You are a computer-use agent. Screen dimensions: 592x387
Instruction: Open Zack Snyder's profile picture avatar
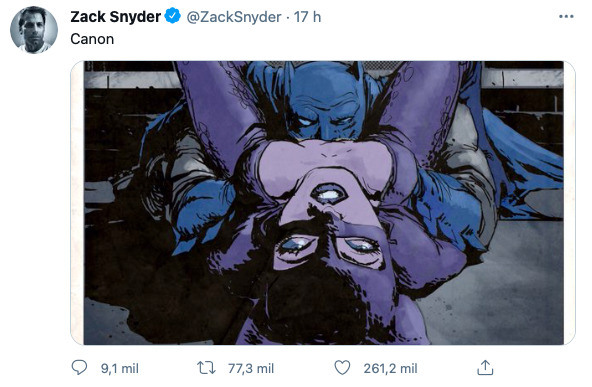(x=34, y=30)
